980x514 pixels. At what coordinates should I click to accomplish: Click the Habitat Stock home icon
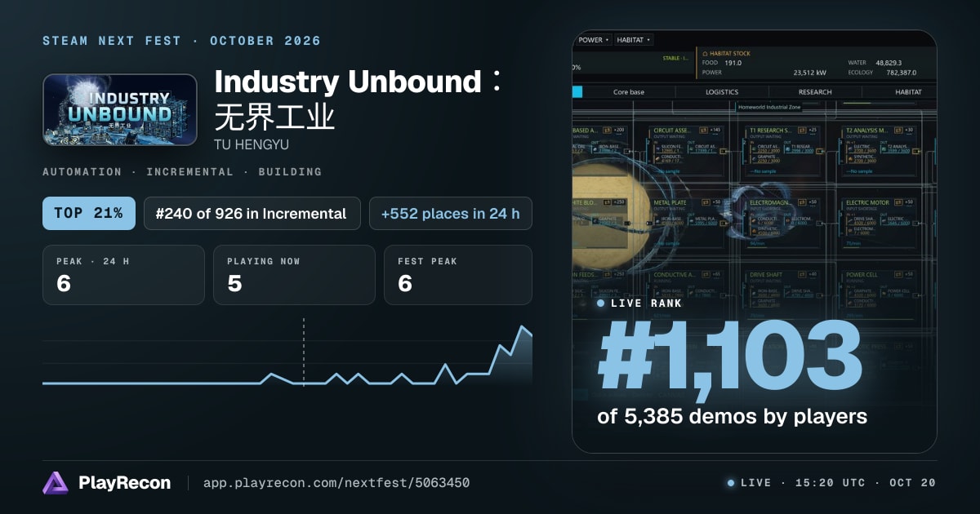coord(706,54)
